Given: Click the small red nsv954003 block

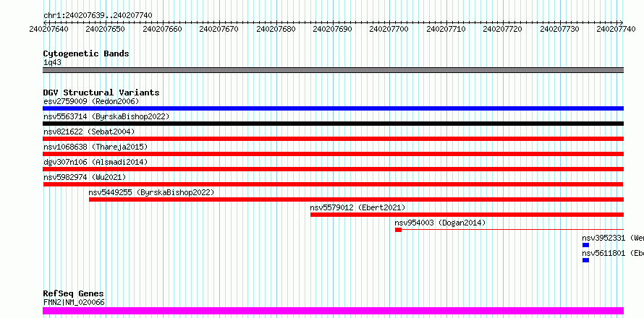Looking at the screenshot, I should 399,230.
